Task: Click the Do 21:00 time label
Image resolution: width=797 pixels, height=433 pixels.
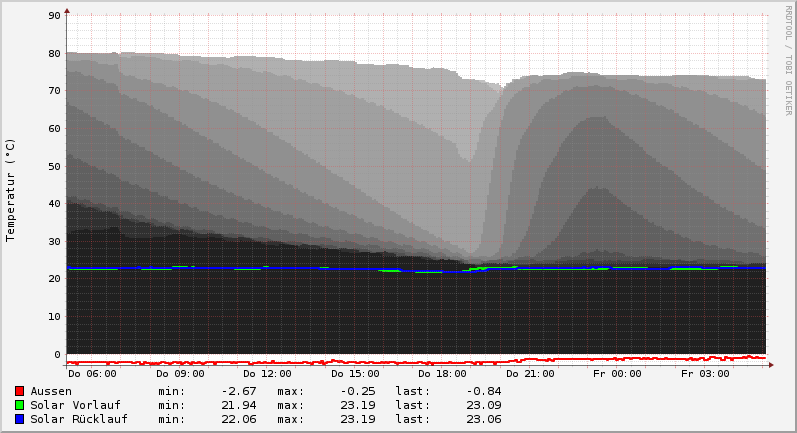Action: tap(530, 374)
